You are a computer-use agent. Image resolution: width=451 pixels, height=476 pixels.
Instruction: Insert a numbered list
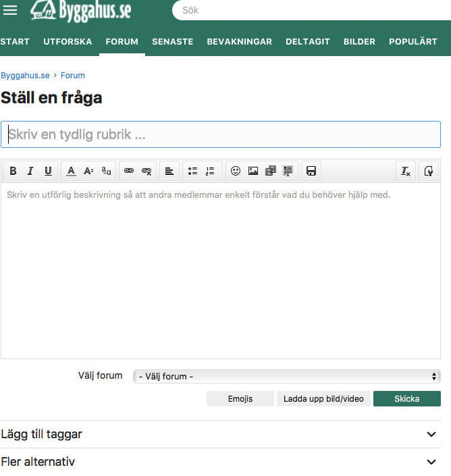coord(210,171)
